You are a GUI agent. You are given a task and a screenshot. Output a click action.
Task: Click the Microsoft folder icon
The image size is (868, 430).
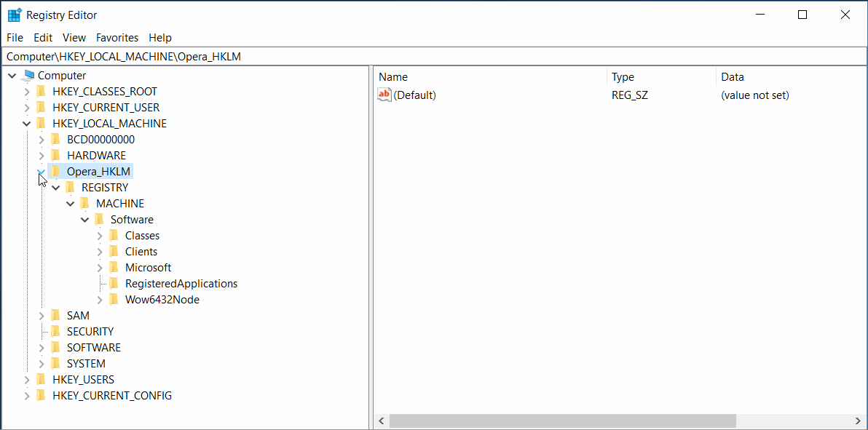pyautogui.click(x=113, y=268)
